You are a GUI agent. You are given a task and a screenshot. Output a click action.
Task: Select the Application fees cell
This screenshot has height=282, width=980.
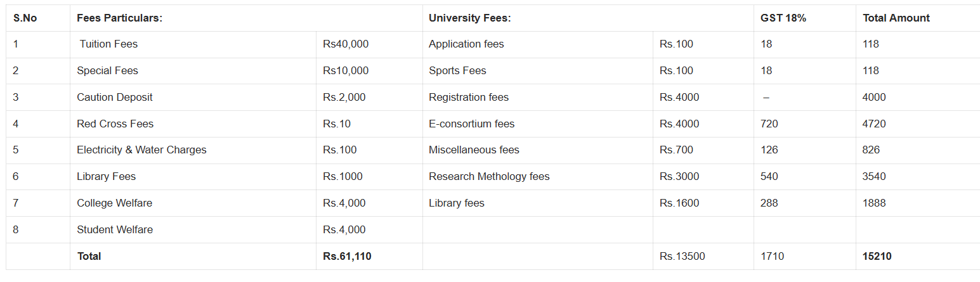click(x=466, y=44)
